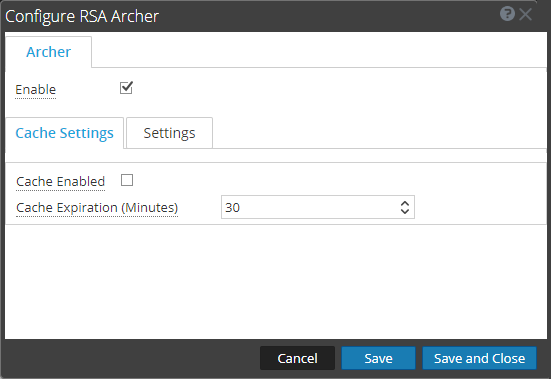
Task: Tick the Cache Enabled checkbox
Action: [127, 180]
